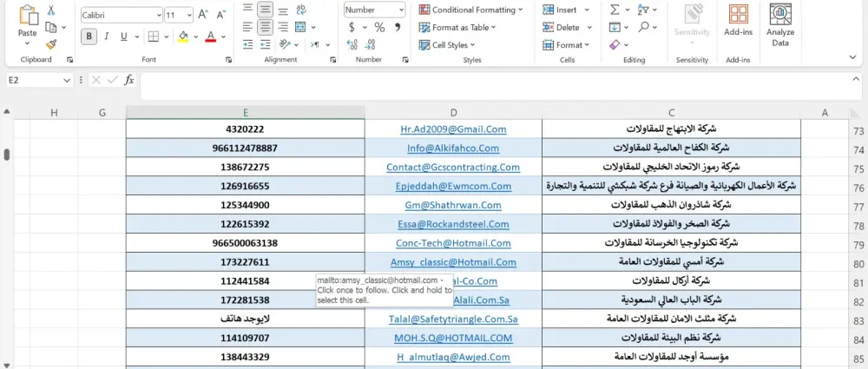This screenshot has height=369, width=868.
Task: Open the Name Box E2 dropdown
Action: tap(68, 81)
